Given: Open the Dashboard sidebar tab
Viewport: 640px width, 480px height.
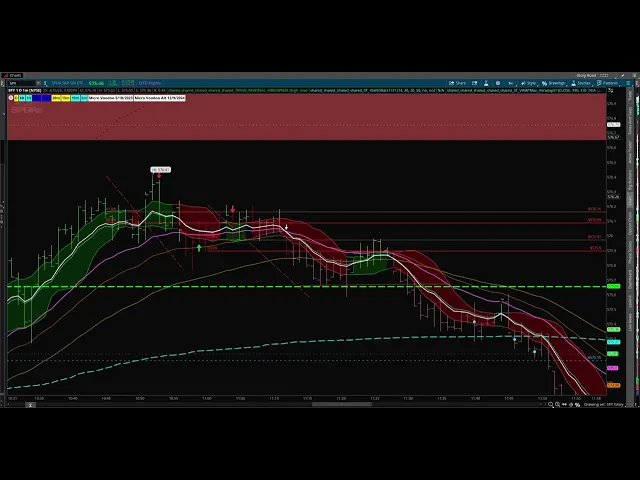Looking at the screenshot, I should (630, 280).
